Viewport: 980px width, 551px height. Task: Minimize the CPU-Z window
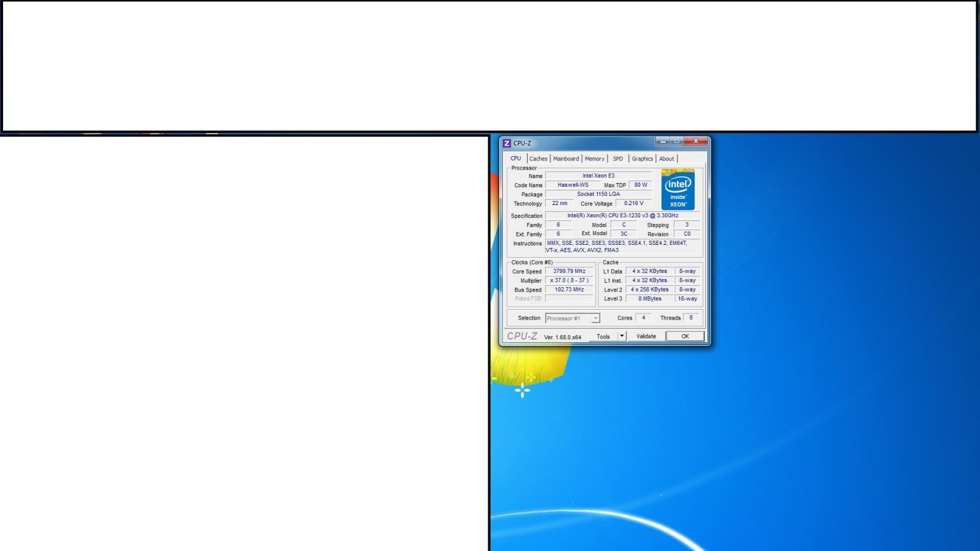point(663,141)
